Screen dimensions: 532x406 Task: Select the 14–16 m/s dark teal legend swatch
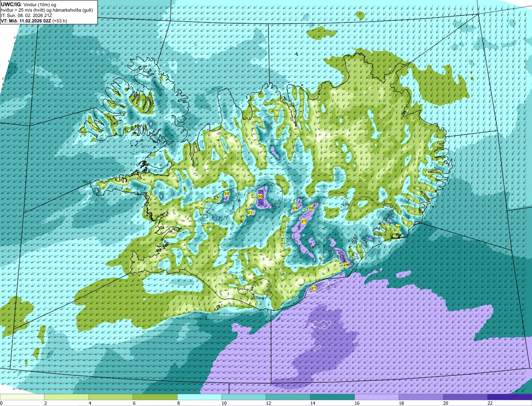coord(332,397)
